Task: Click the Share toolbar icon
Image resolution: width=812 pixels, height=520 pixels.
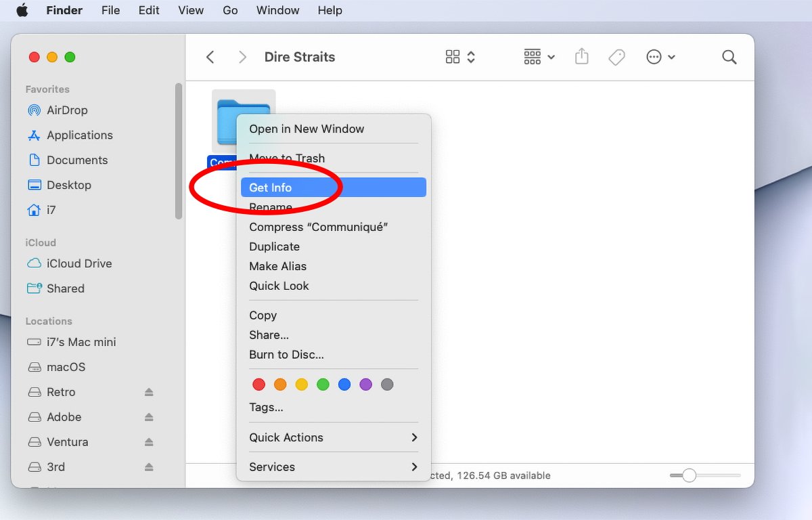Action: point(581,57)
